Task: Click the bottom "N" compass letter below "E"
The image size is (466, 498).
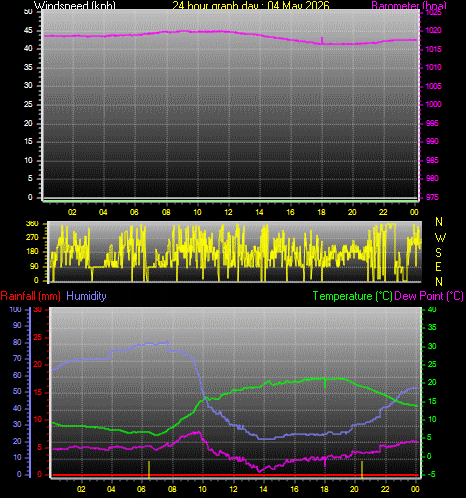Action: (x=439, y=282)
